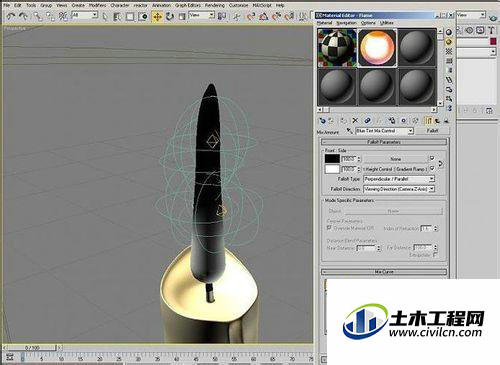This screenshot has width=500, height=365.
Task: Click the Swap Colors/Maps arrow button
Action: click(x=441, y=164)
